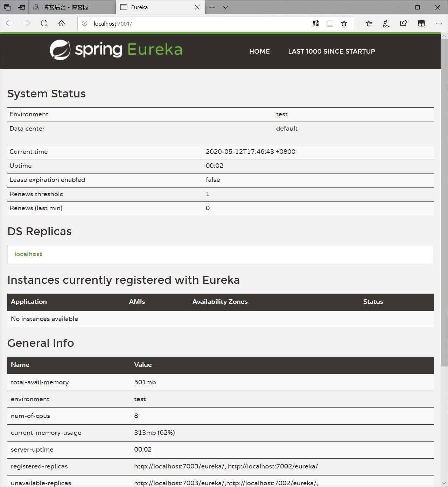This screenshot has width=448, height=487.
Task: Click the Uptime value 00:02 in System Status
Action: (214, 166)
